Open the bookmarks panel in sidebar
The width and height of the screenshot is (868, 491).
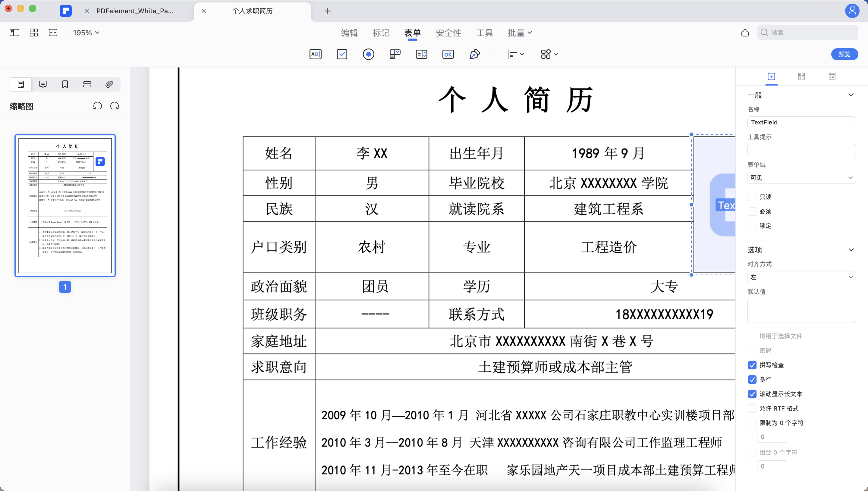pyautogui.click(x=65, y=84)
